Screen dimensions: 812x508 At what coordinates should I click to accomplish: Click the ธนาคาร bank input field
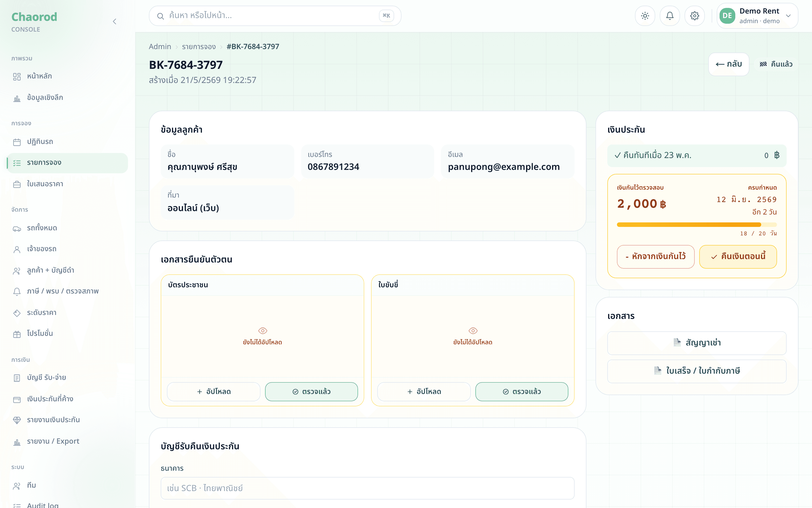(x=367, y=488)
